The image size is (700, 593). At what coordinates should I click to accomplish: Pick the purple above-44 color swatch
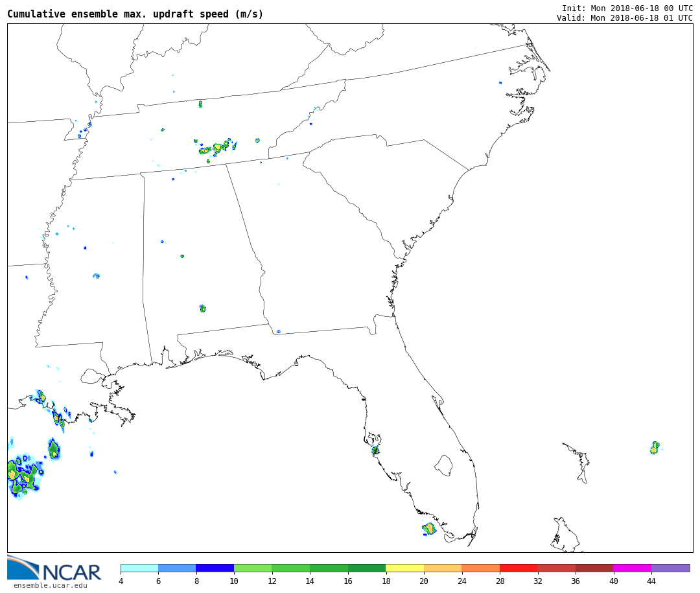coord(671,568)
